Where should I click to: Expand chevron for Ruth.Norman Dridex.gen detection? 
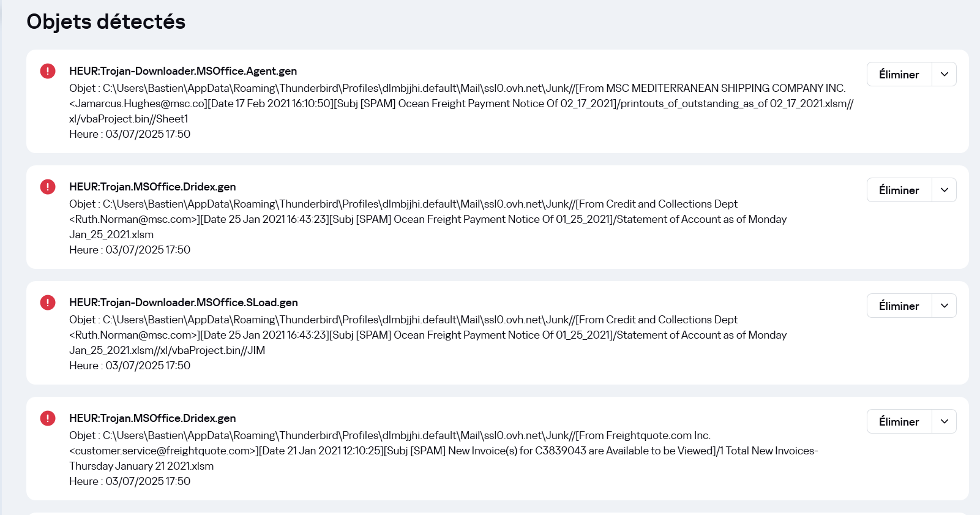pos(944,190)
